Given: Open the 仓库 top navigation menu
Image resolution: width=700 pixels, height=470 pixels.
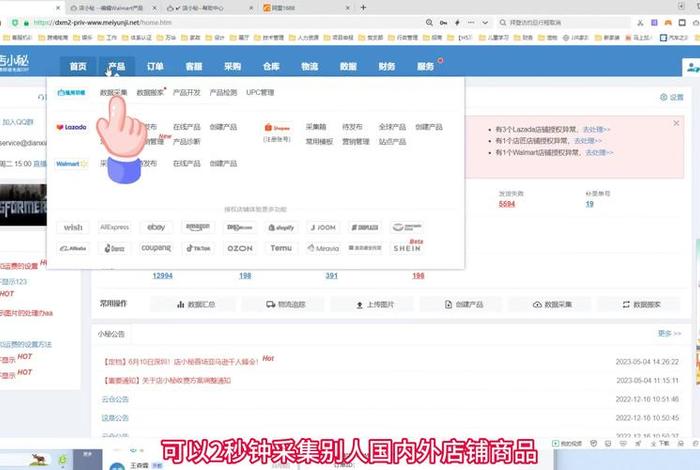Looking at the screenshot, I should pyautogui.click(x=271, y=67).
